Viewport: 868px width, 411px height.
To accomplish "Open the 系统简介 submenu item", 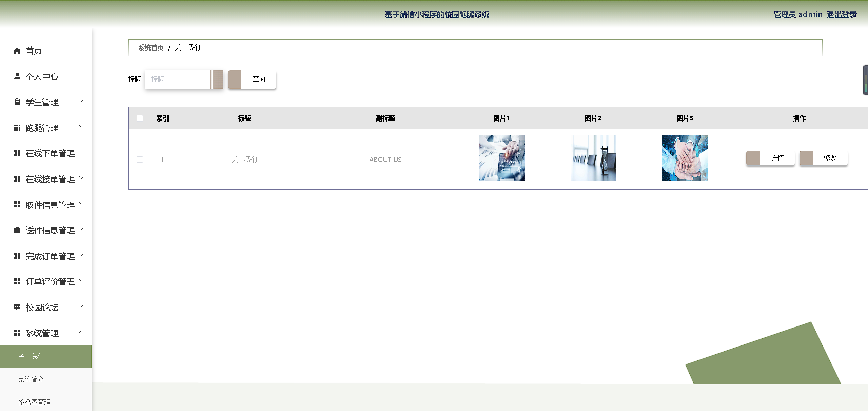I will coord(31,379).
